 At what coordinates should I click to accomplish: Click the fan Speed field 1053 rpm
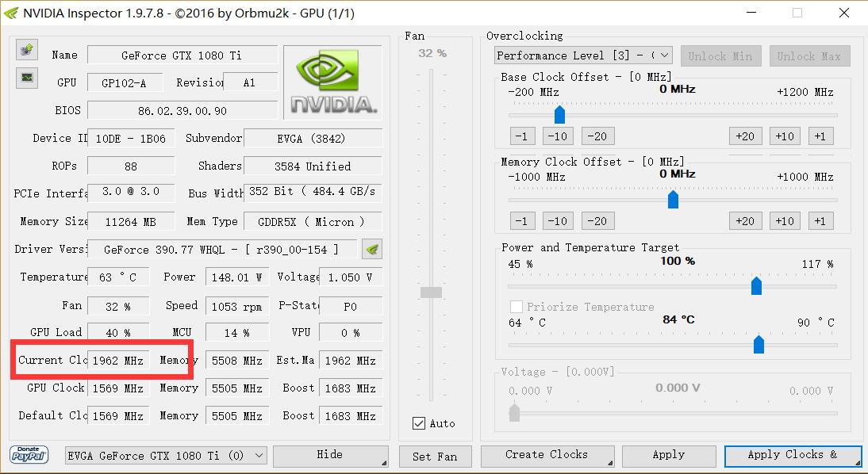tap(237, 306)
